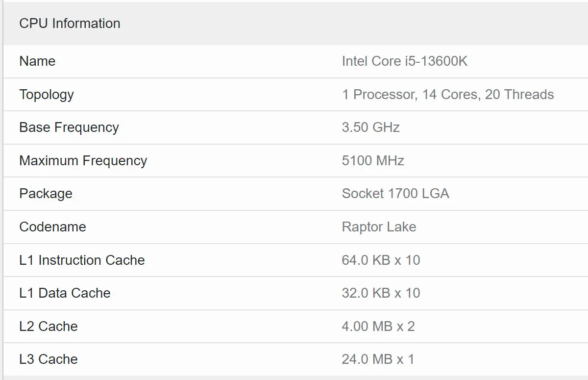The width and height of the screenshot is (588, 380).
Task: Select the 4.00 MB x 2 value
Action: tap(378, 326)
